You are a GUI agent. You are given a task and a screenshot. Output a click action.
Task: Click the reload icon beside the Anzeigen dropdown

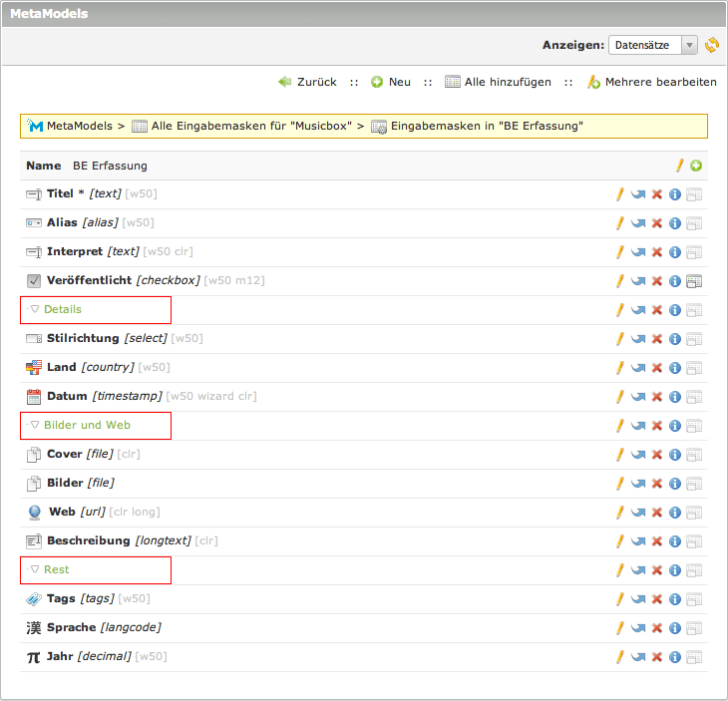click(711, 45)
